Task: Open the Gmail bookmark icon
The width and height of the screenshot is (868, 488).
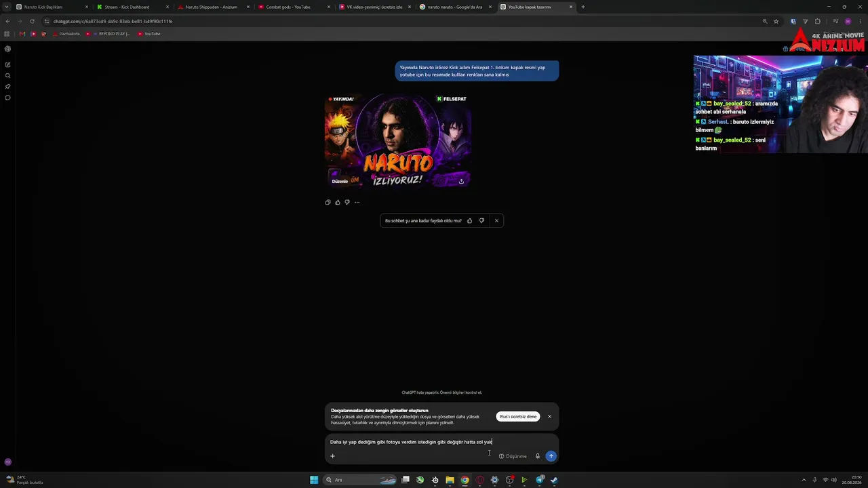Action: pyautogui.click(x=22, y=34)
